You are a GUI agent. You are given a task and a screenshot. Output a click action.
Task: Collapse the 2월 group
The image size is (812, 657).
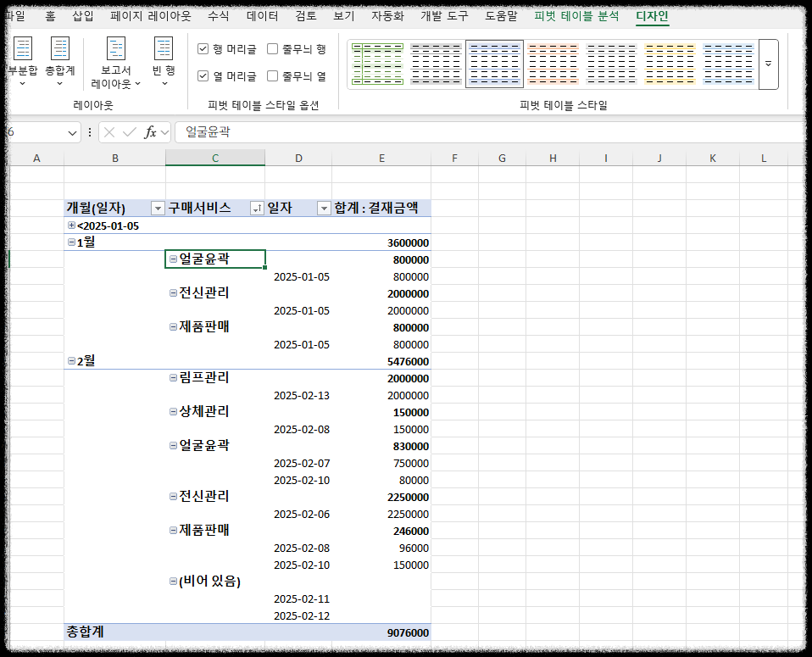tap(71, 360)
